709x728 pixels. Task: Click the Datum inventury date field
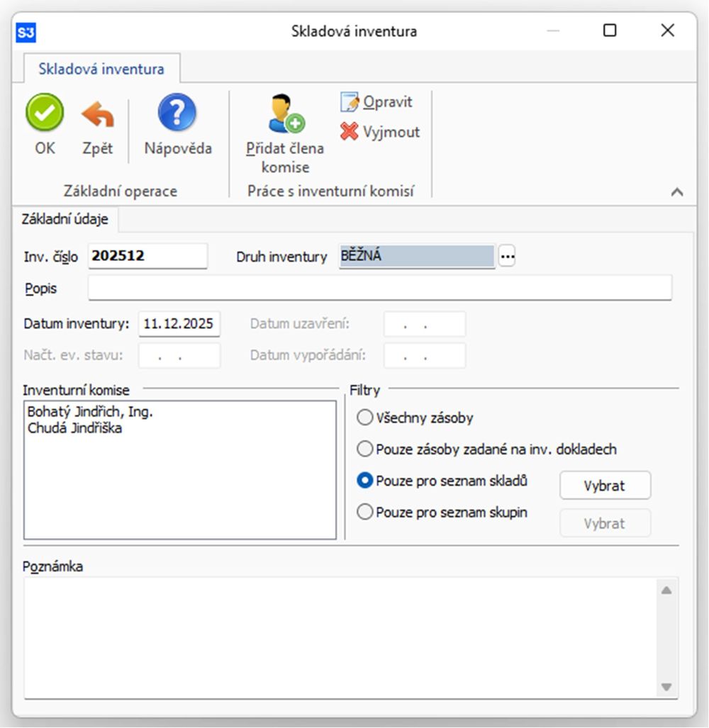pyautogui.click(x=179, y=324)
